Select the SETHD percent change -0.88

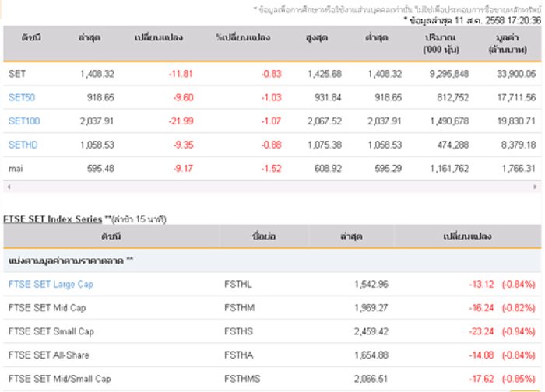271,145
